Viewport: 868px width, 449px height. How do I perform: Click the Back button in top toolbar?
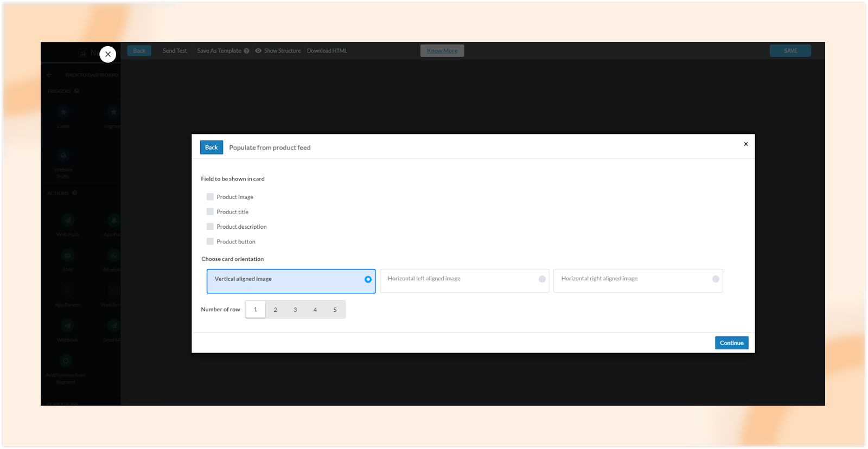139,50
